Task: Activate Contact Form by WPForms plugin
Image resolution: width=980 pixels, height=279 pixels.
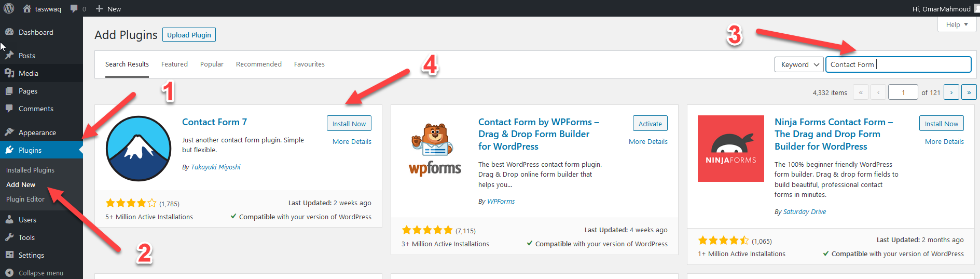Action: [x=650, y=123]
